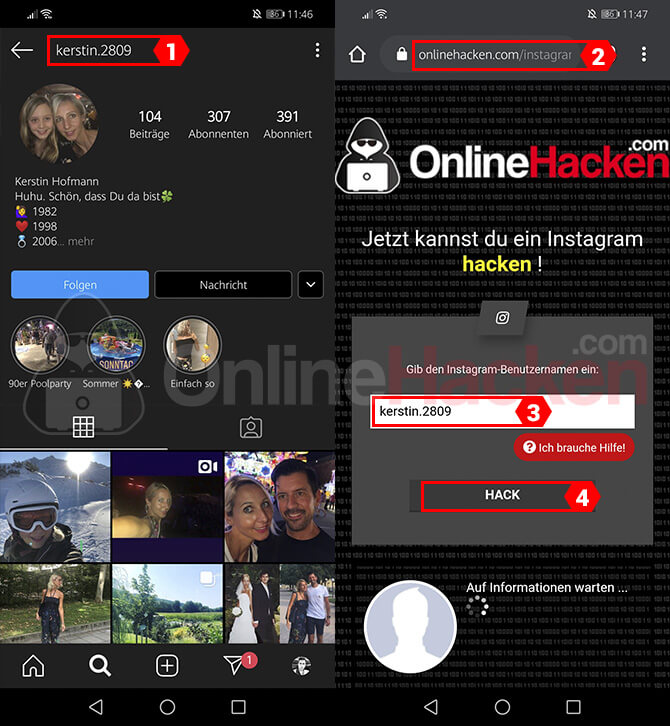Switch to the tagged photos tab
670x726 pixels.
pos(251,428)
